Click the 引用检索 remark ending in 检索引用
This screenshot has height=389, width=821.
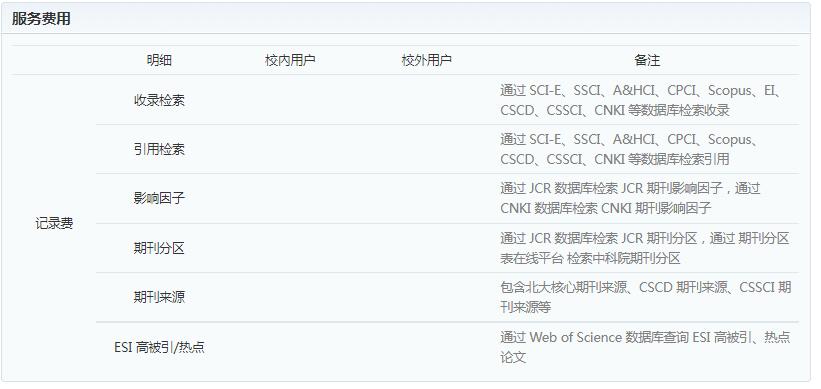click(630, 149)
